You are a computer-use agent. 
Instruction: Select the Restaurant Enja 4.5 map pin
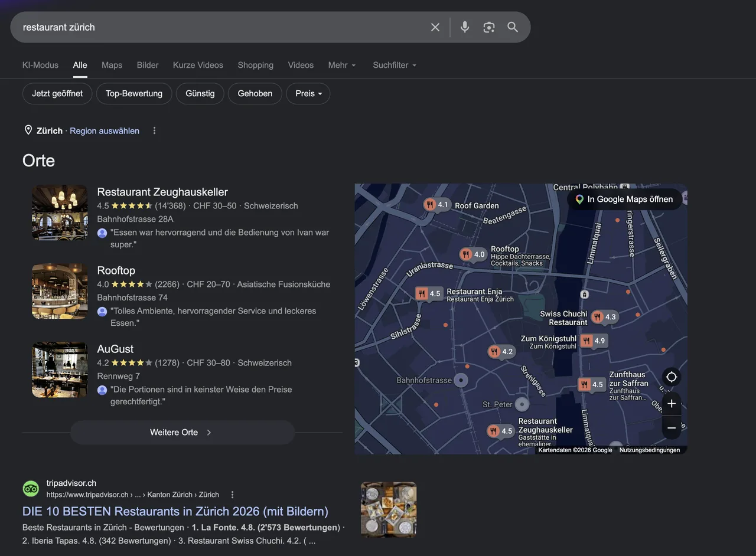coord(429,293)
